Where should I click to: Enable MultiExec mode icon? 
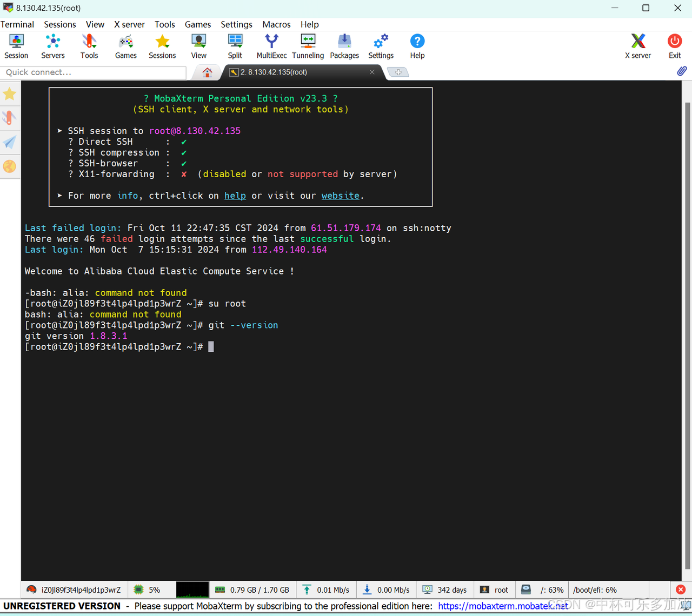click(x=271, y=46)
